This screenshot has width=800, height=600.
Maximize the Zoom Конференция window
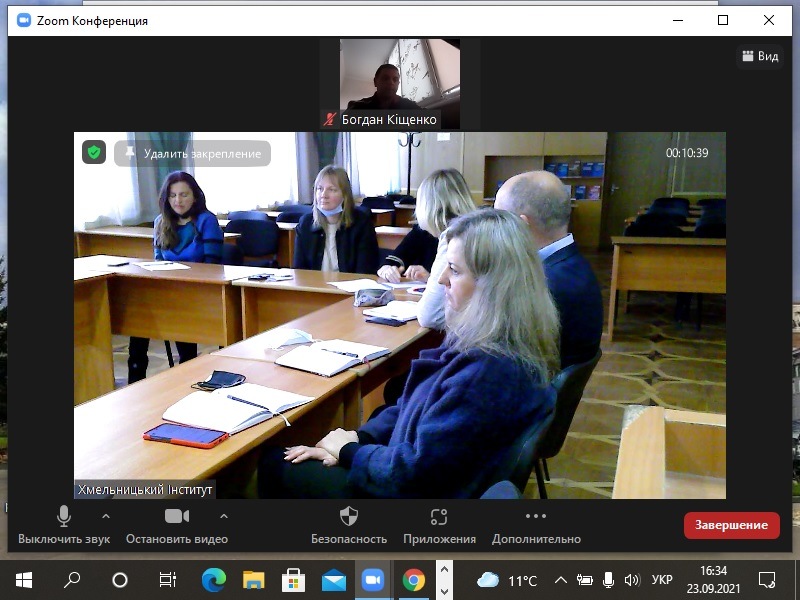(x=723, y=20)
